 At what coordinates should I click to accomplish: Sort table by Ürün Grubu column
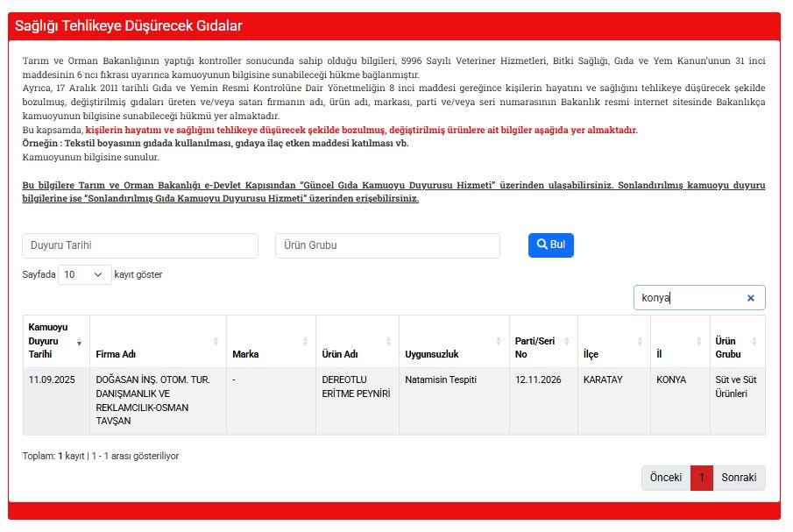736,347
